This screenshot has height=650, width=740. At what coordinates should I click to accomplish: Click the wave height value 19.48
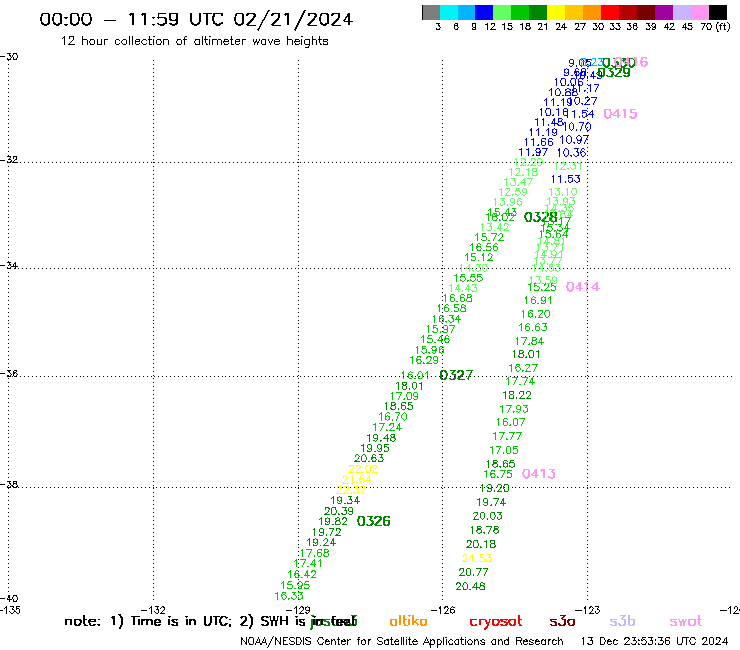click(x=381, y=438)
